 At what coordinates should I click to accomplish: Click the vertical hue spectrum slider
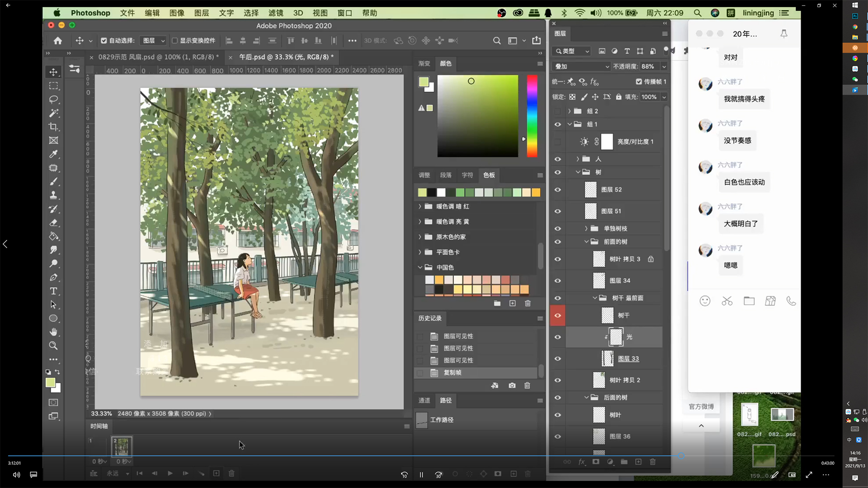coord(532,116)
